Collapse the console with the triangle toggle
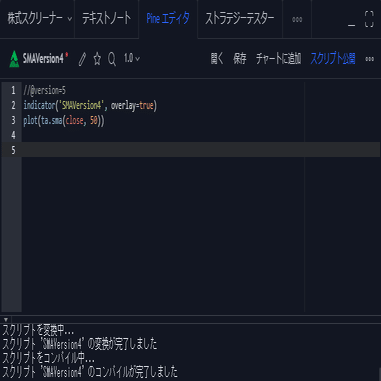Image resolution: width=381 pixels, height=381 pixels. pyautogui.click(x=6, y=319)
